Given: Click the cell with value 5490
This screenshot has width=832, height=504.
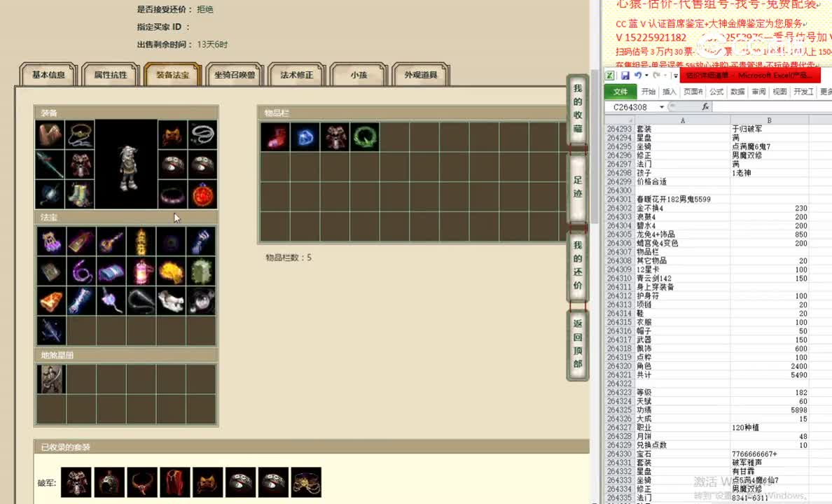Looking at the screenshot, I should coord(770,374).
